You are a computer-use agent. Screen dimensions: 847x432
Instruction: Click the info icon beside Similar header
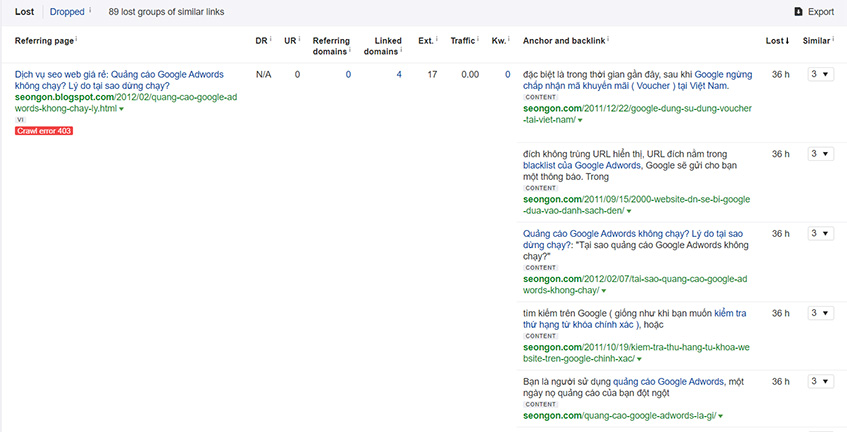[832, 39]
